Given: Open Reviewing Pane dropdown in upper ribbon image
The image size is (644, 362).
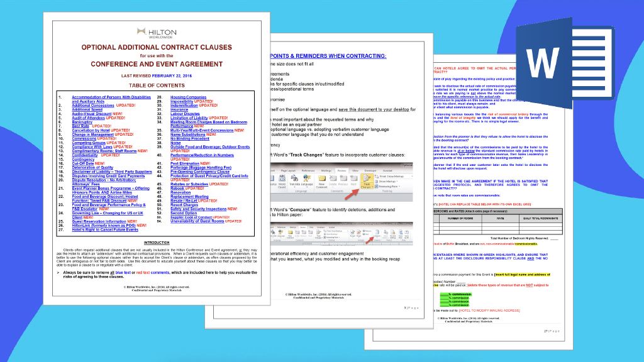Looking at the screenshot, I should click(x=387, y=186).
